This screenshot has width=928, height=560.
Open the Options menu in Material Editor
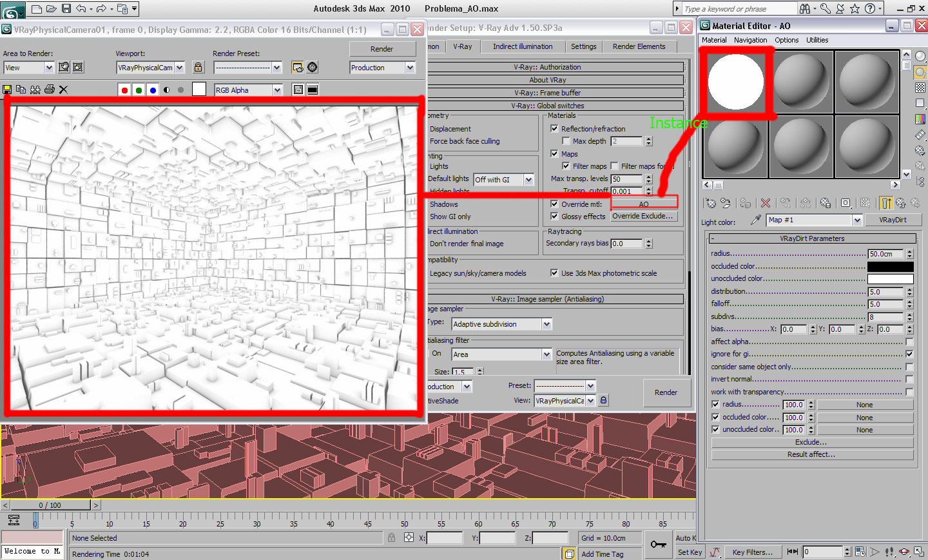pyautogui.click(x=786, y=40)
